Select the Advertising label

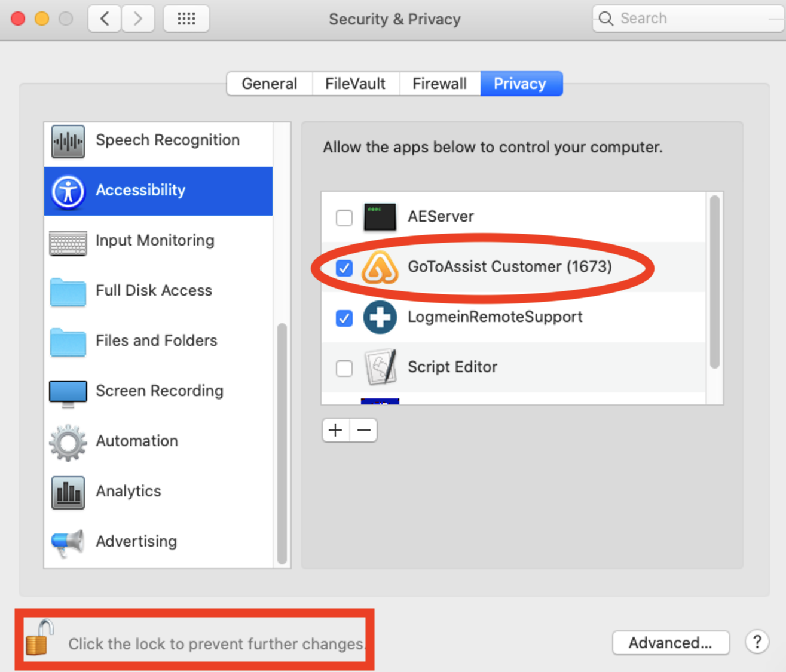click(136, 541)
